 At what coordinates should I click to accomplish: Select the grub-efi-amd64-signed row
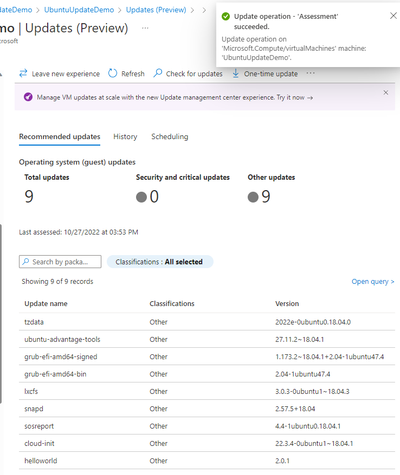(207, 357)
